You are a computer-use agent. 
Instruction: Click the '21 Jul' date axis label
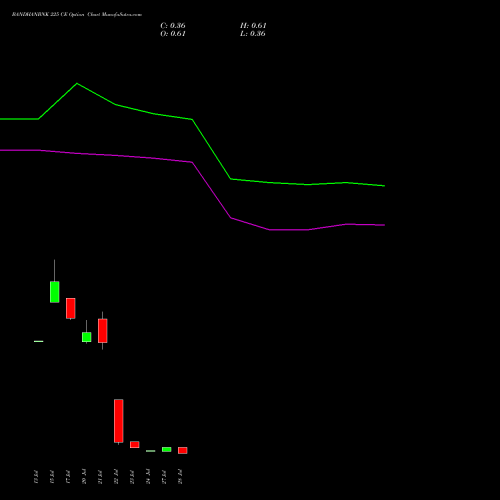point(100,477)
